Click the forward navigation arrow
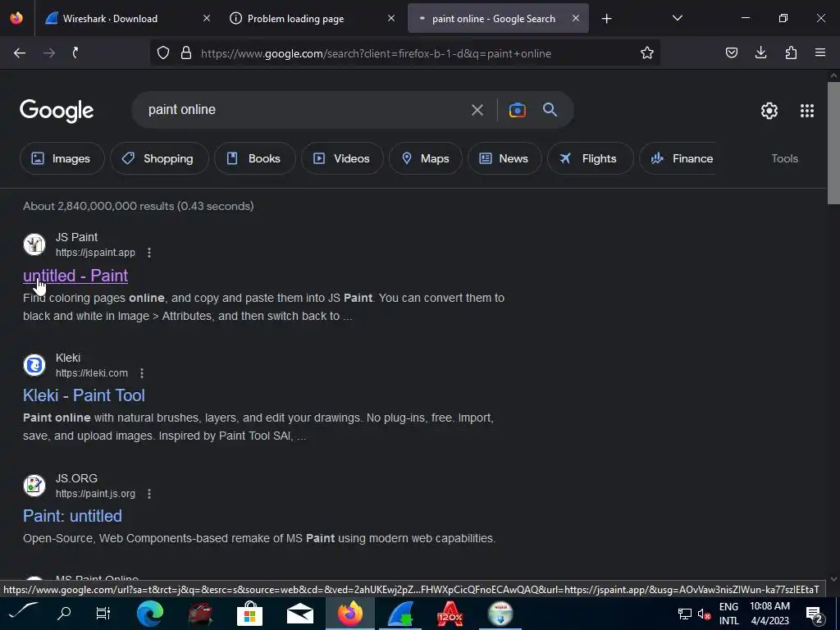840x630 pixels. [x=49, y=53]
